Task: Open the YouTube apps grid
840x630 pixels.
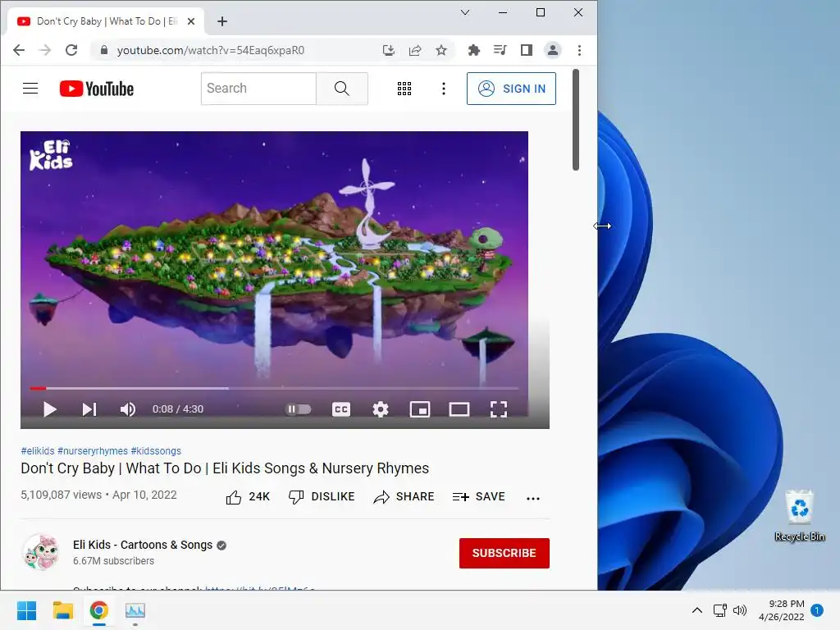Action: [404, 89]
